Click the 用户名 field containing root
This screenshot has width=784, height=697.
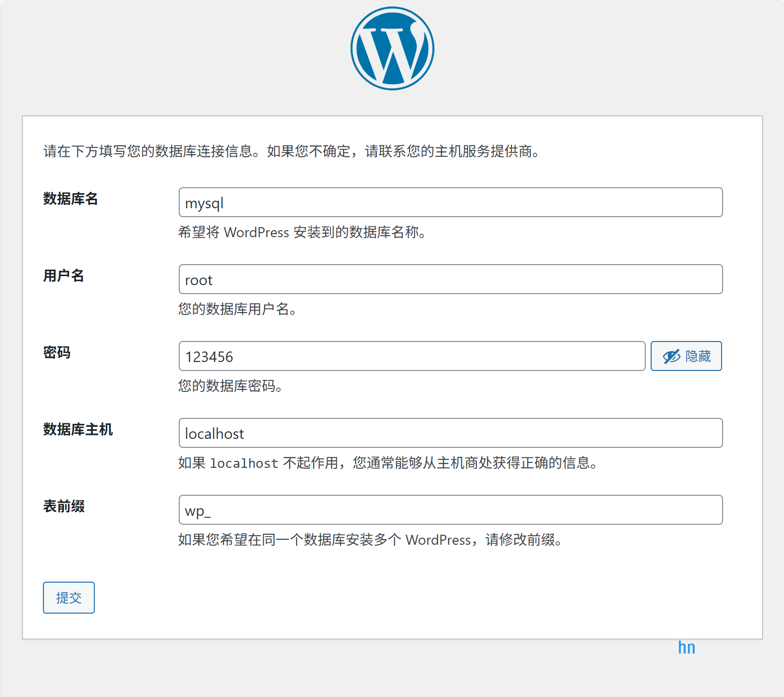coord(450,279)
